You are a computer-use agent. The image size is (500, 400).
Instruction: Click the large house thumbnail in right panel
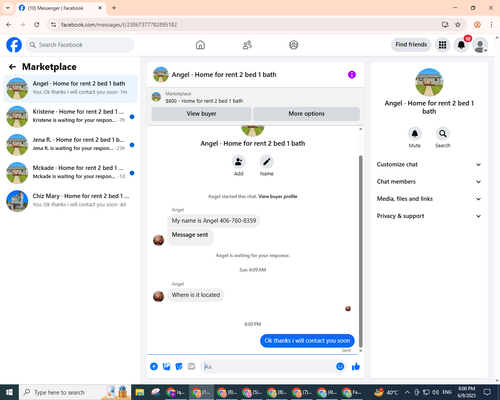(x=429, y=82)
